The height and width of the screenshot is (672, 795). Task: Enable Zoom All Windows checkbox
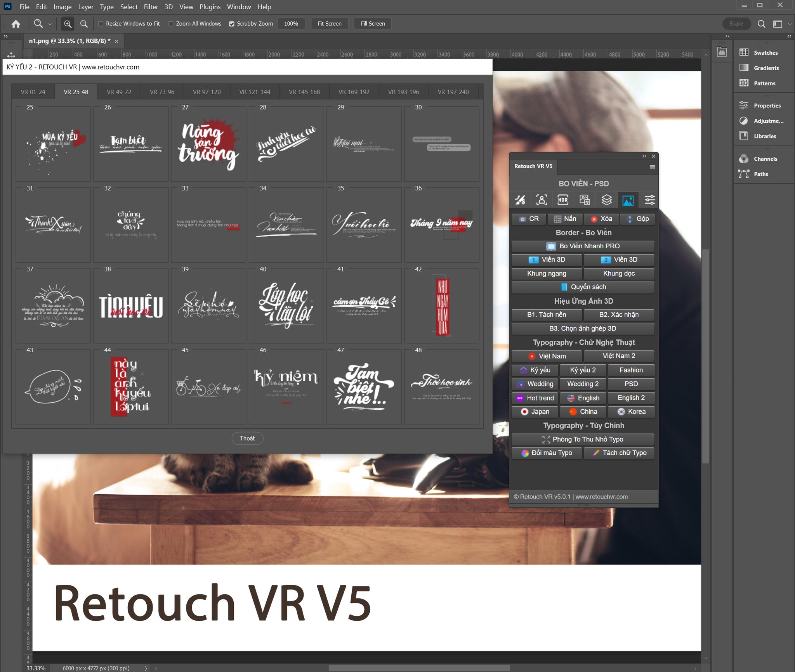click(171, 24)
